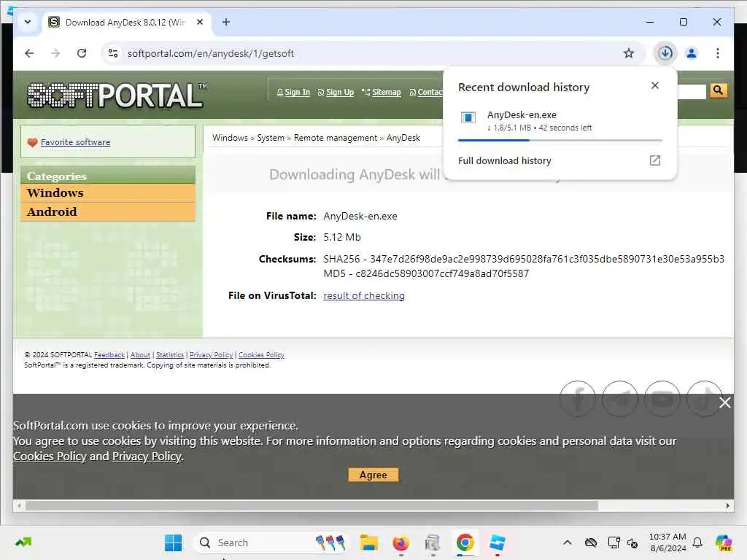Image resolution: width=747 pixels, height=560 pixels.
Task: Click right arrow of horizontal scrollbar
Action: (x=727, y=506)
